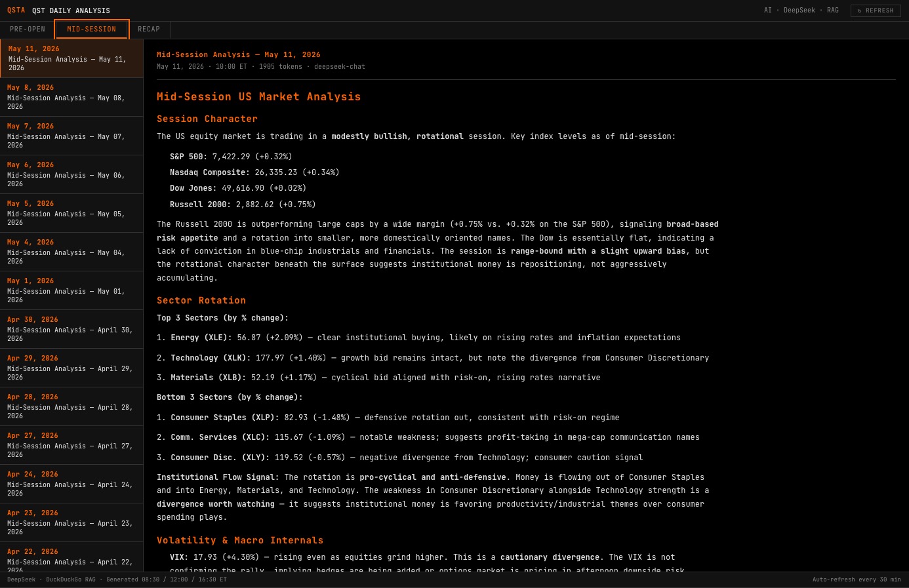Select the May 7, 2026 analysis entry
Viewport: 909px width, 588px height.
point(71,136)
